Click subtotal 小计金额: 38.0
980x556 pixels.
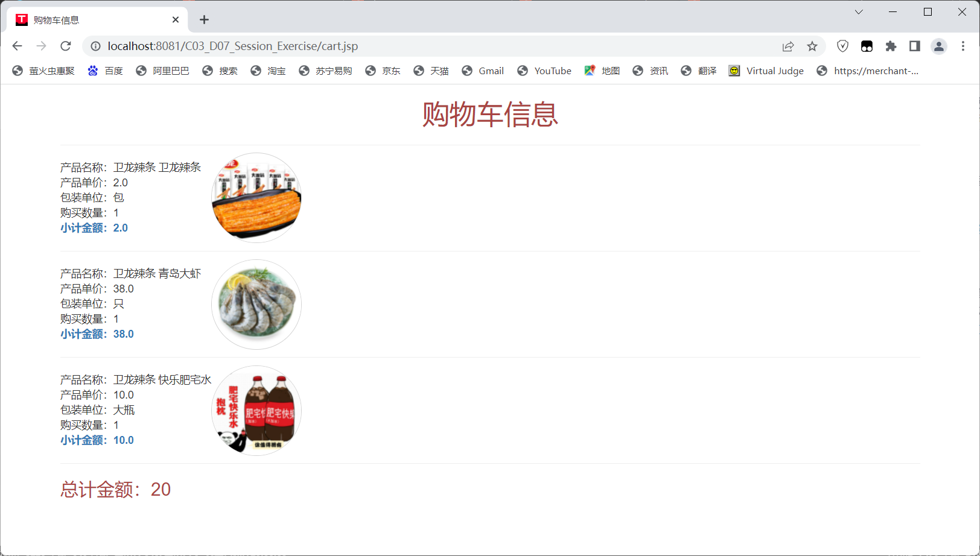tap(97, 334)
